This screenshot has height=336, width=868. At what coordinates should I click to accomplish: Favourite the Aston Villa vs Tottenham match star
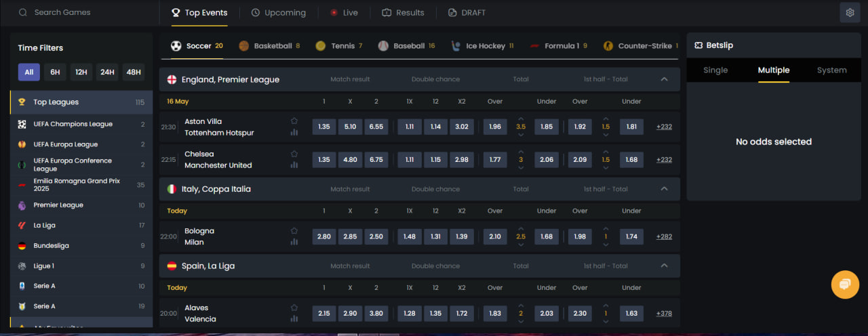pyautogui.click(x=294, y=121)
